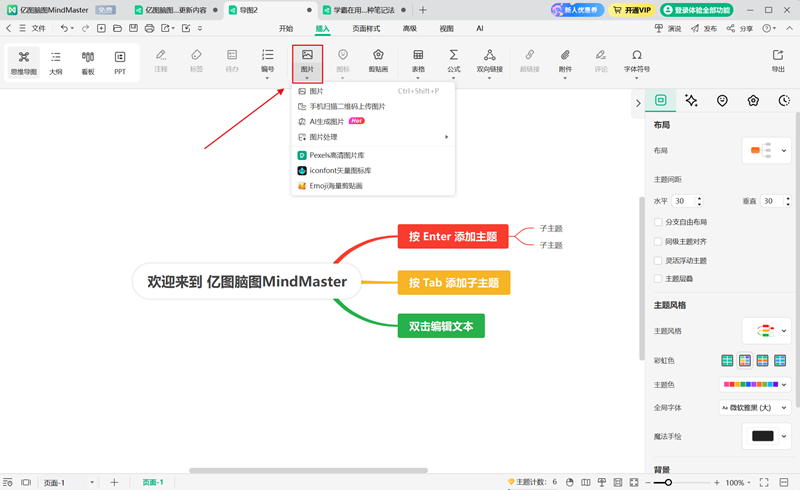
Task: Open the clock/history tab in right panel
Action: tap(784, 101)
